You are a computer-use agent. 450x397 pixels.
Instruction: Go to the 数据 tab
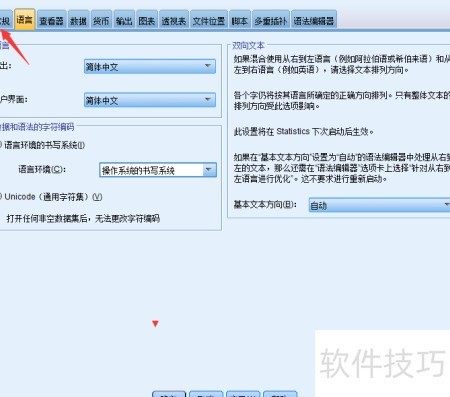coord(78,21)
